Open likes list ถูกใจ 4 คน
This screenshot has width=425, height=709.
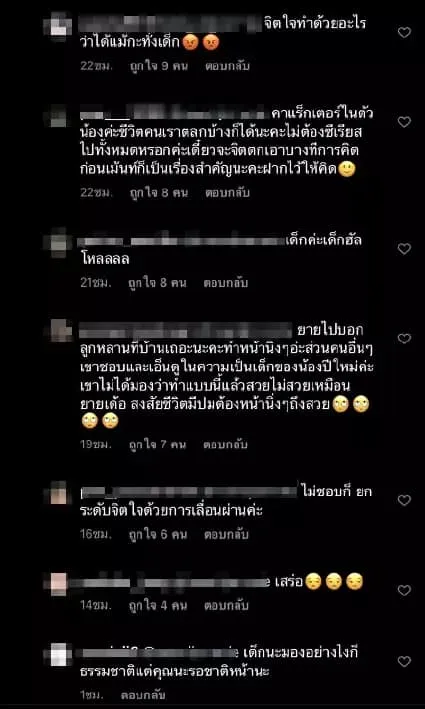(158, 605)
